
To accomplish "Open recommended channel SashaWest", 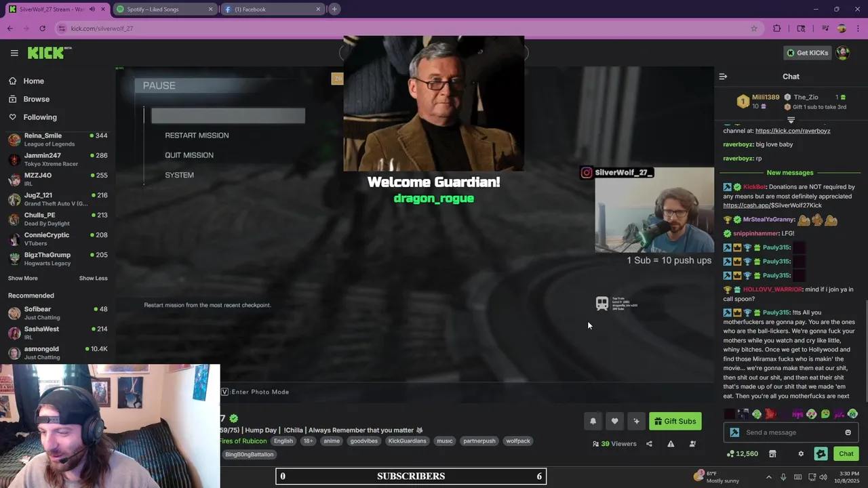I will coord(58,333).
